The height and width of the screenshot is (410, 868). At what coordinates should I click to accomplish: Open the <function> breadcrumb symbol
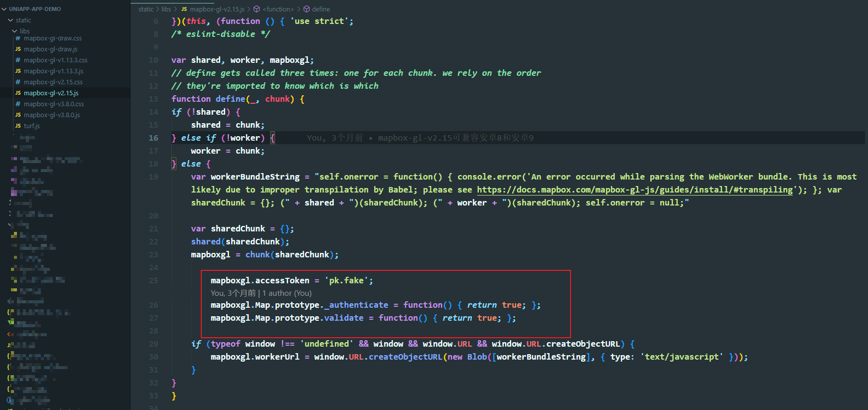pyautogui.click(x=278, y=9)
